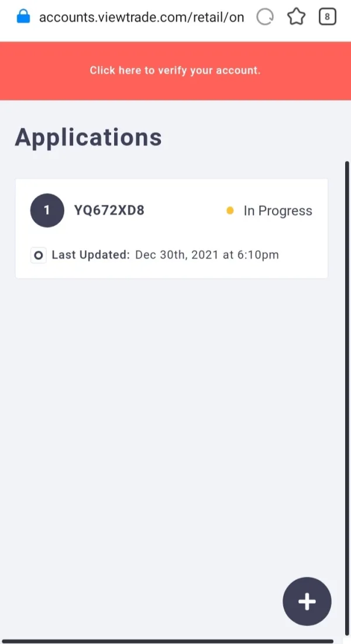The width and height of the screenshot is (351, 644).
Task: Open application YQ672XD8
Action: pos(109,211)
